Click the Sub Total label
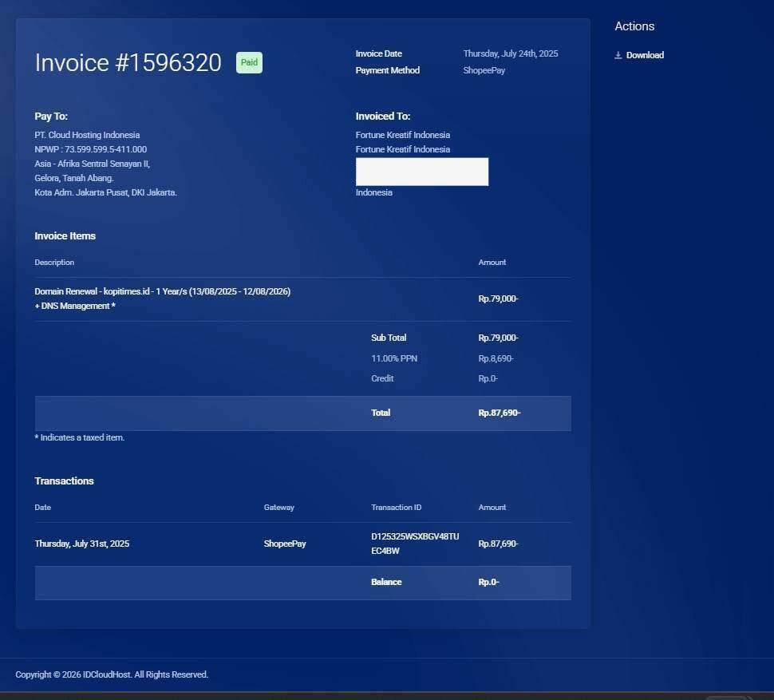 pos(389,338)
